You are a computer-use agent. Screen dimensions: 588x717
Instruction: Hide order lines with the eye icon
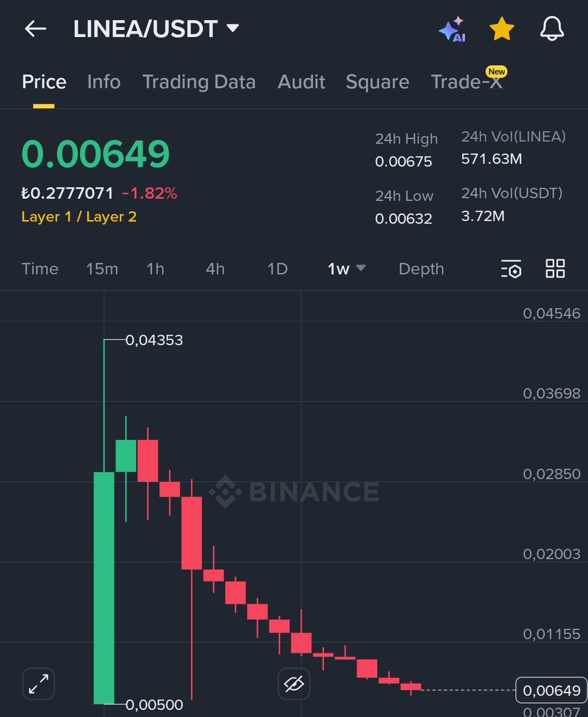(x=293, y=685)
